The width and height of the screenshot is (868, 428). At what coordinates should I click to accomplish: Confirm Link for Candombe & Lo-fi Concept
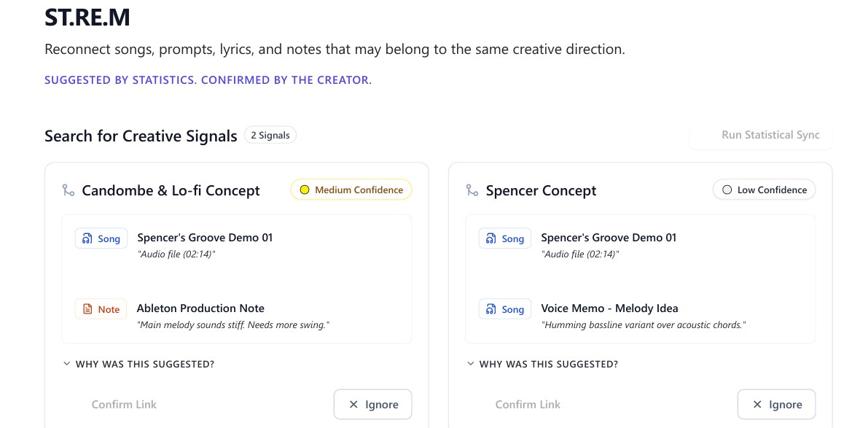coord(124,405)
